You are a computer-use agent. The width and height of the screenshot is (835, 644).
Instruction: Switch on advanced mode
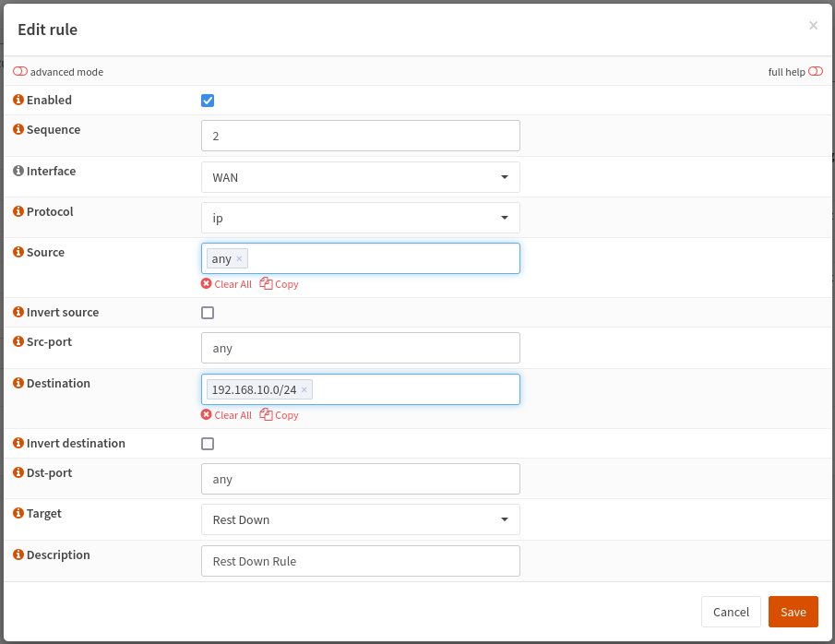click(19, 71)
